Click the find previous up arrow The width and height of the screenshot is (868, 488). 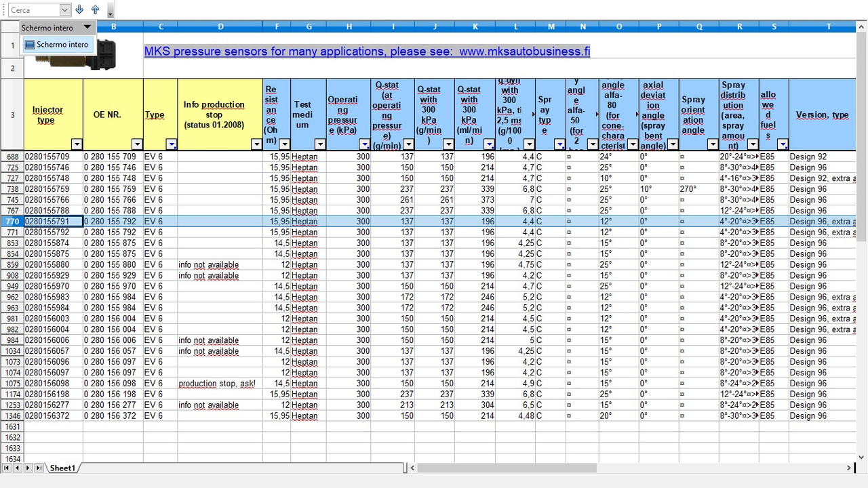[x=95, y=9]
